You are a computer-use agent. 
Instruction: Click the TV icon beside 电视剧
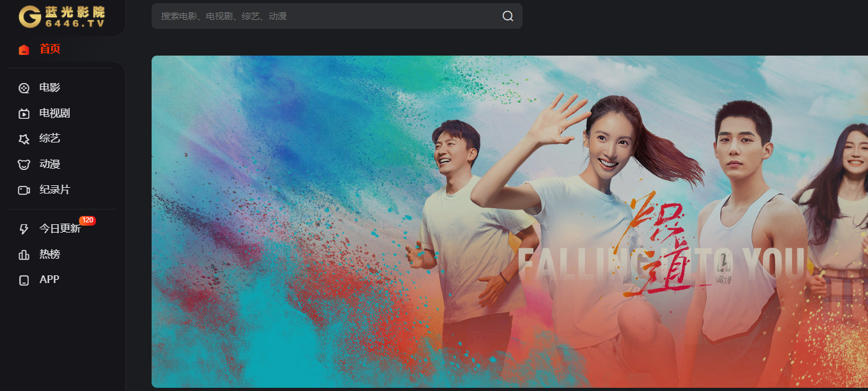(x=24, y=114)
